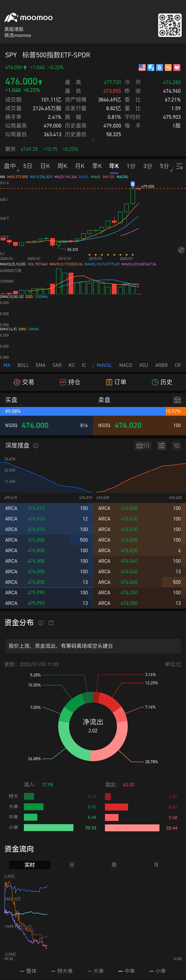Select the SAR indicator
The width and height of the screenshot is (186, 980).
click(x=57, y=365)
